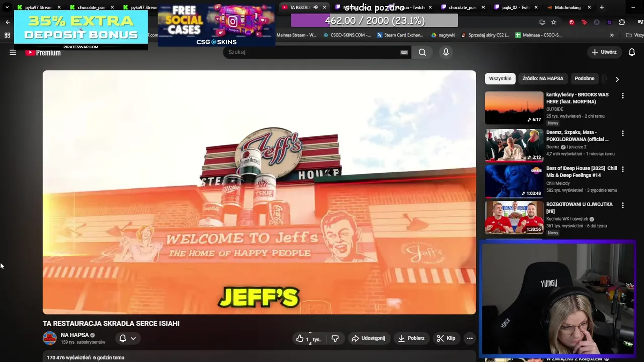This screenshot has height=362, width=644.
Task: Mute the playing TA RESTAU tab speaker icon
Action: click(315, 7)
